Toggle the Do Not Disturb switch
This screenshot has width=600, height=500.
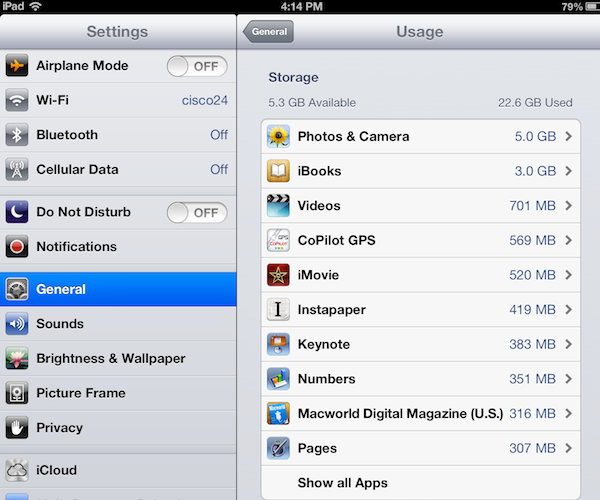(197, 212)
